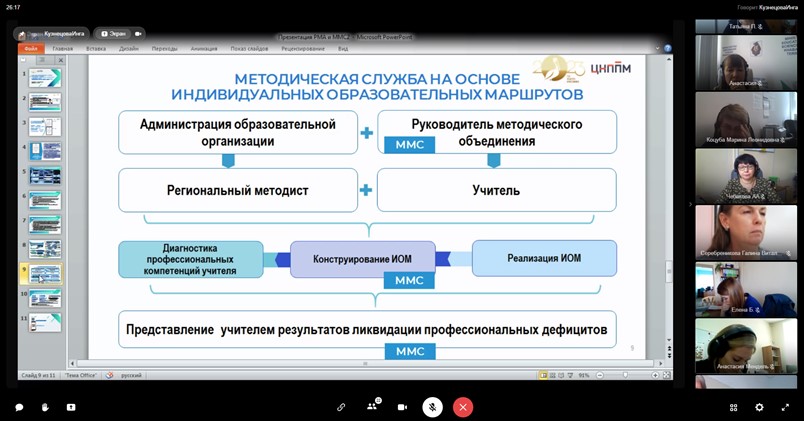Open the Дизайн ribbon tab
The width and height of the screenshot is (804, 421).
pyautogui.click(x=128, y=48)
